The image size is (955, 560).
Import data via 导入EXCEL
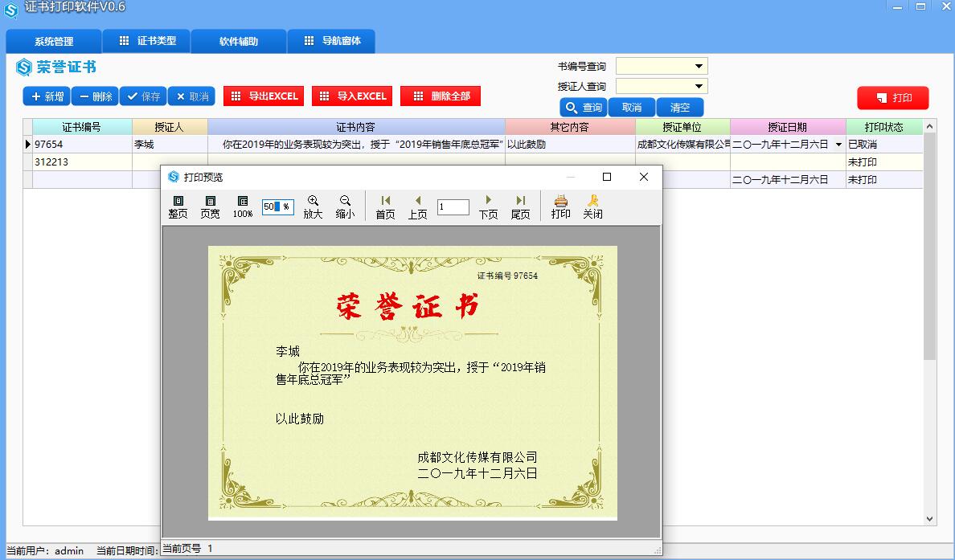tap(352, 96)
